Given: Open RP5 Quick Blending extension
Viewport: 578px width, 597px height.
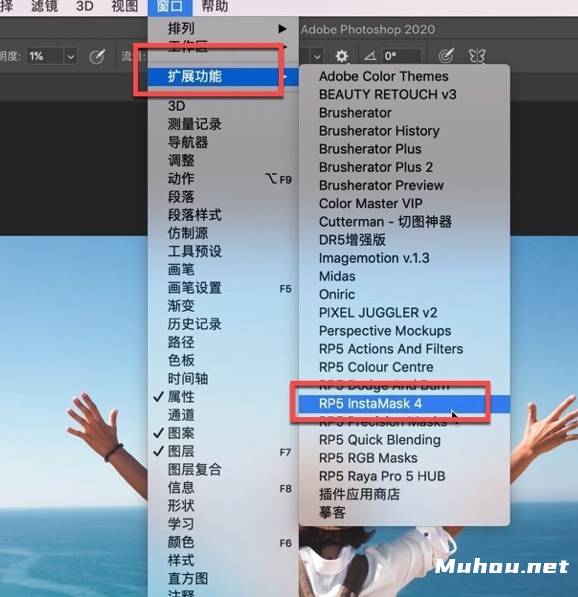Looking at the screenshot, I should tap(404, 440).
